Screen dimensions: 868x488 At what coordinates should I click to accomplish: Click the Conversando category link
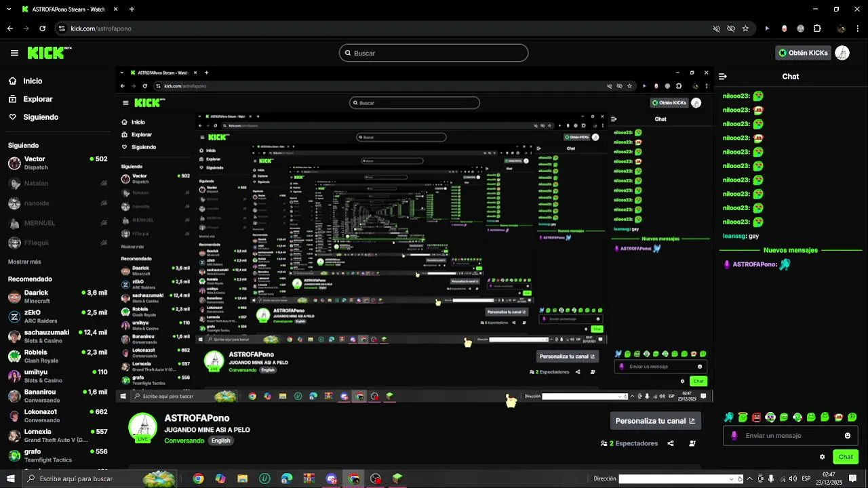tap(184, 441)
